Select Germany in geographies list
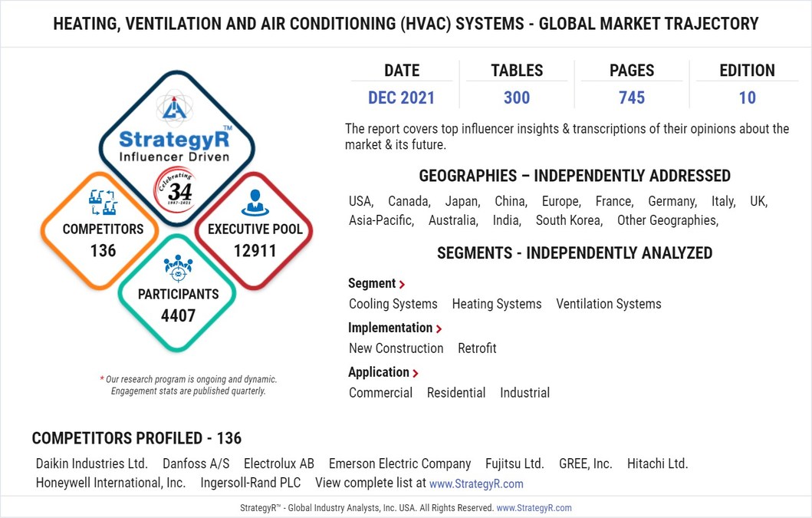Screen dimensions: 812x518 point(672,201)
